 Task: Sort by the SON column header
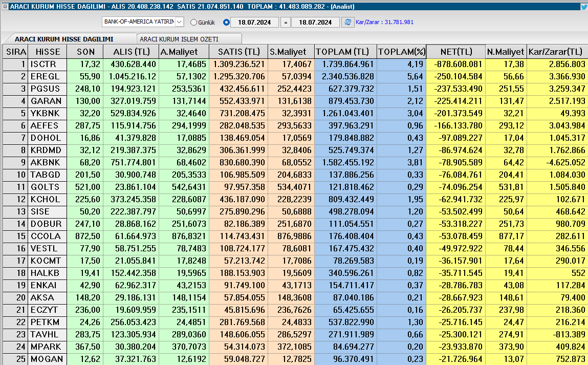[x=85, y=52]
